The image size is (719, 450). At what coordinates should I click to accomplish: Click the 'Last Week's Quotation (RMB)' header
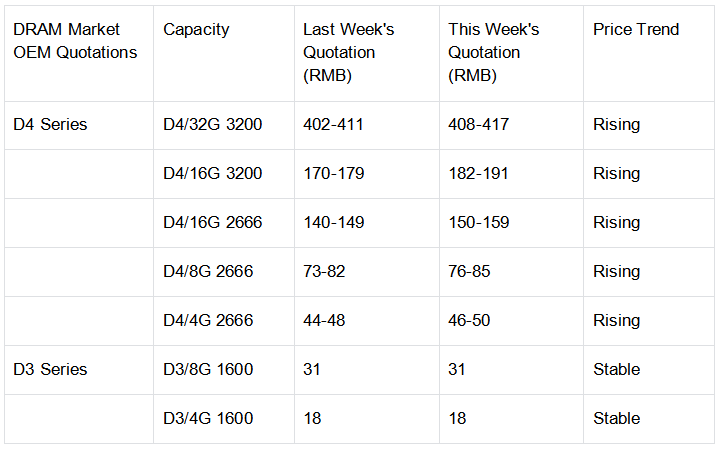(x=348, y=52)
